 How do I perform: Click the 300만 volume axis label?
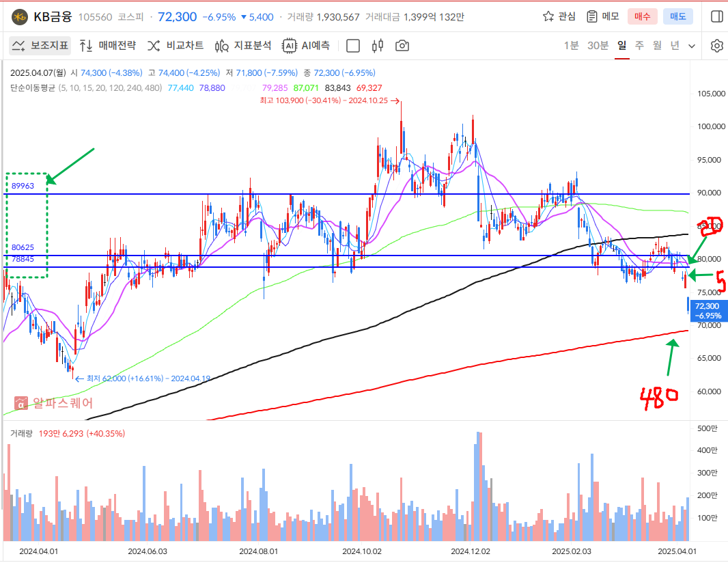tap(707, 473)
